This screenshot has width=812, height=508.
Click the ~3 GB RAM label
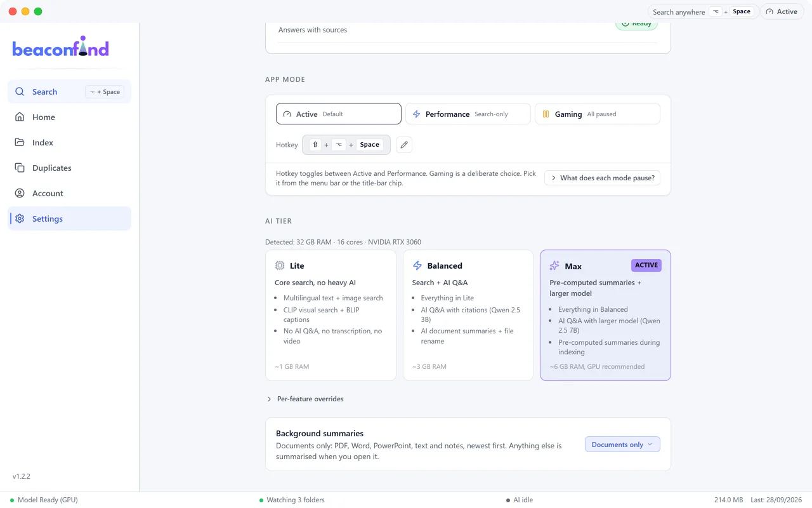point(429,366)
